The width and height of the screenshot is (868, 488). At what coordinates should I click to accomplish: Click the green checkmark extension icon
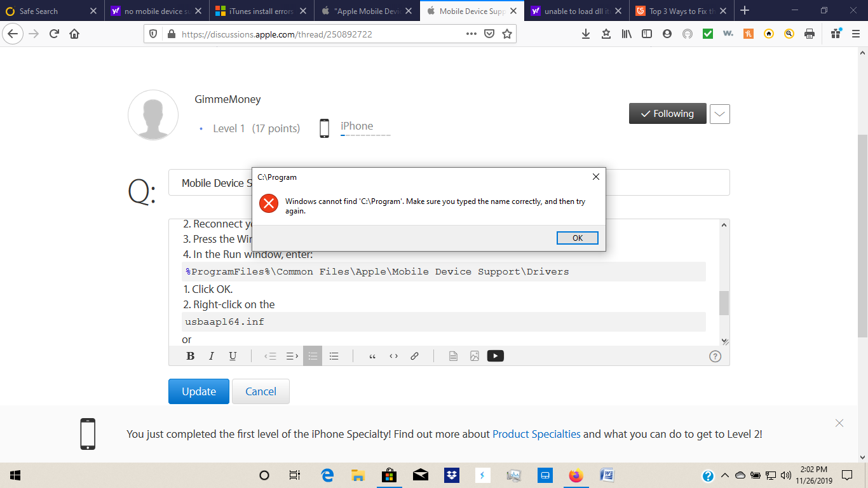[x=708, y=34]
